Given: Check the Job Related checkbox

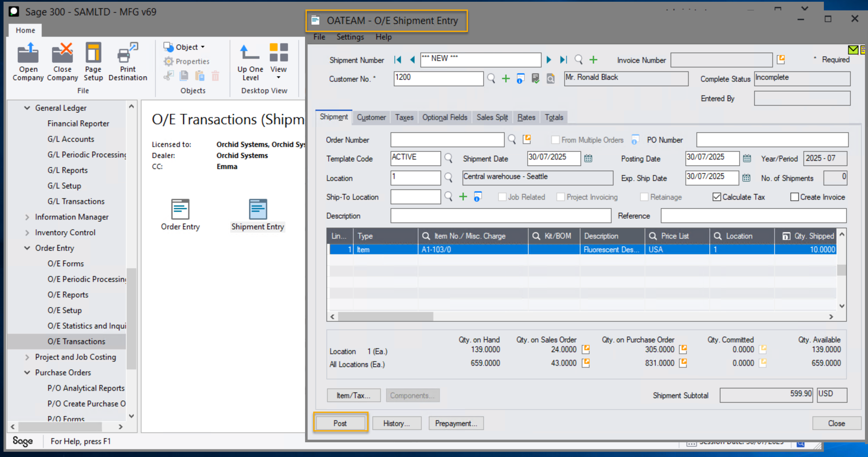Looking at the screenshot, I should 502,197.
